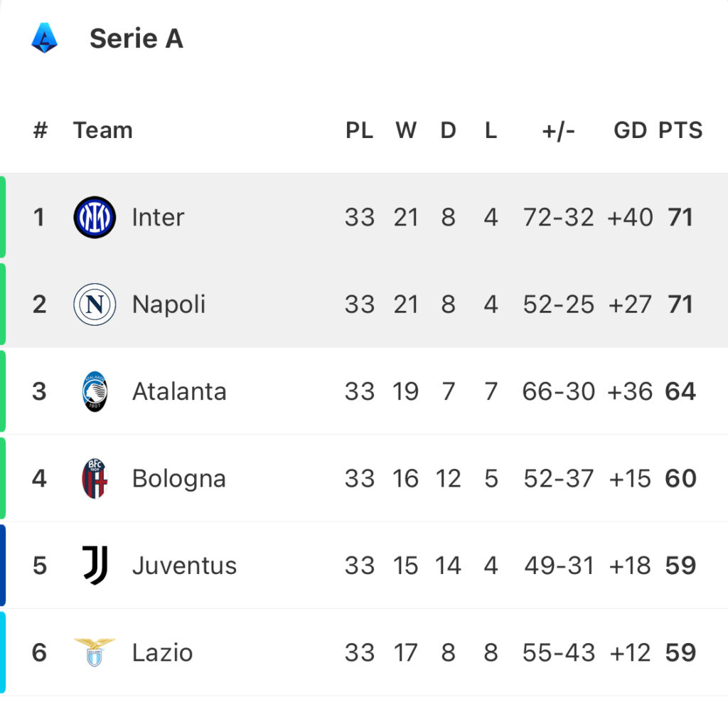Open Bologna team page link
This screenshot has width=728, height=705.
click(x=178, y=479)
